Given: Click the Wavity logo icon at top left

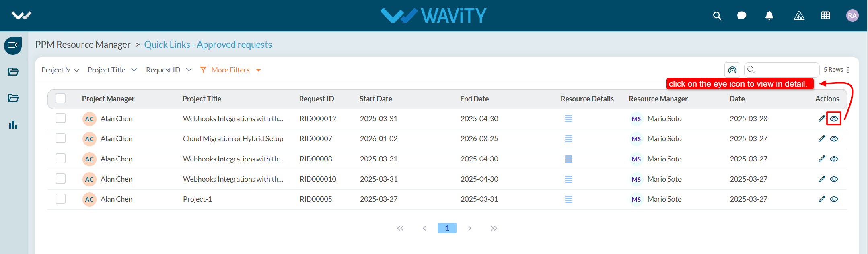Looking at the screenshot, I should (x=21, y=16).
